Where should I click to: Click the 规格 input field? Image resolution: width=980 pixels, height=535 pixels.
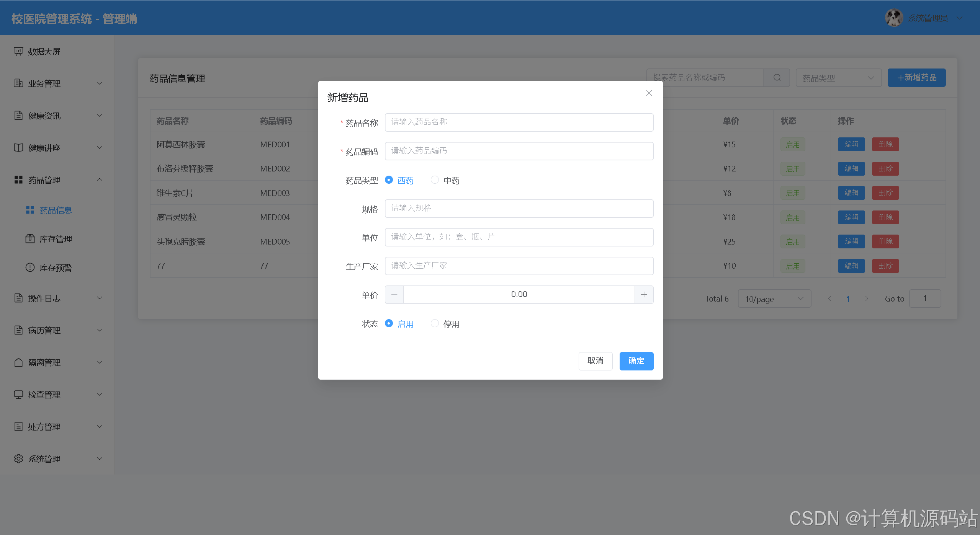click(x=519, y=208)
